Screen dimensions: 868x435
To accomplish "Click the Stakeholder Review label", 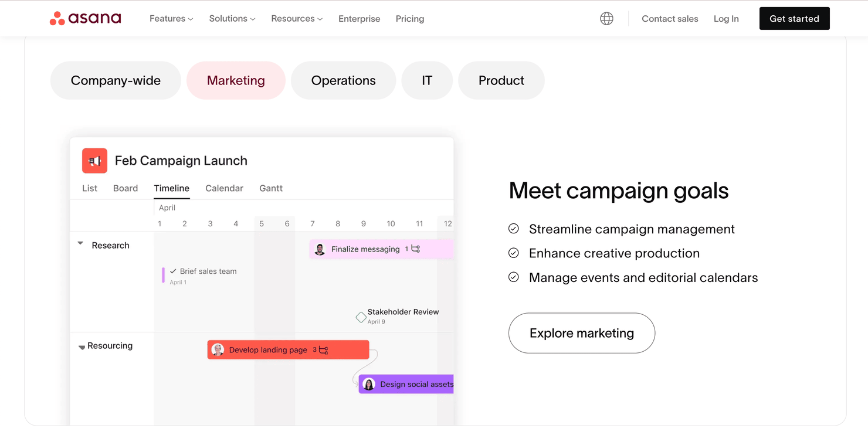I will pos(403,312).
